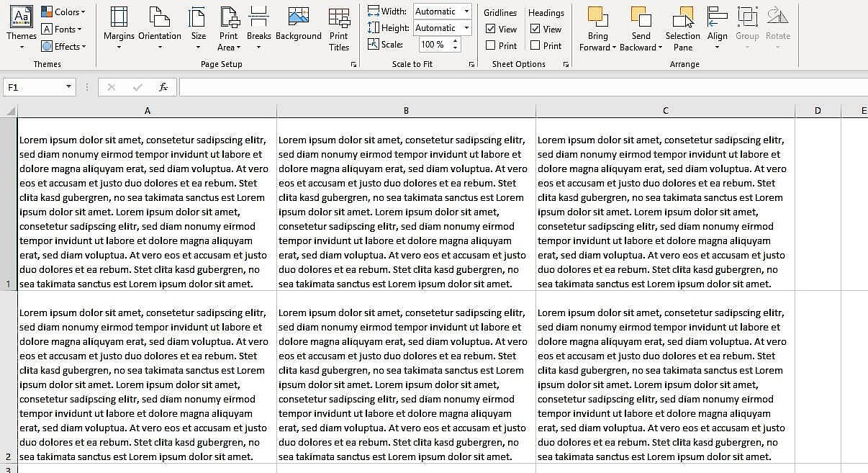868x473 pixels.
Task: Uncheck View under Gridlines
Action: click(x=492, y=29)
